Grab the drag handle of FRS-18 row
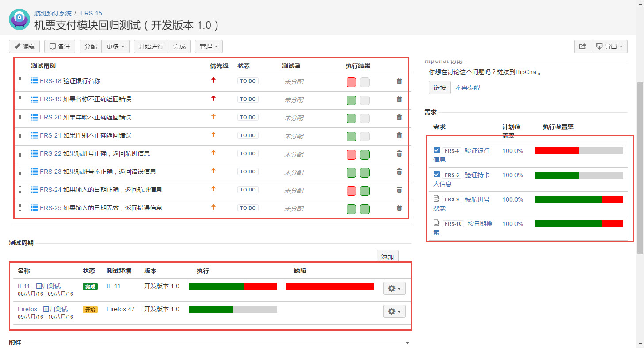Image resolution: width=644 pixels, height=348 pixels. pyautogui.click(x=19, y=81)
